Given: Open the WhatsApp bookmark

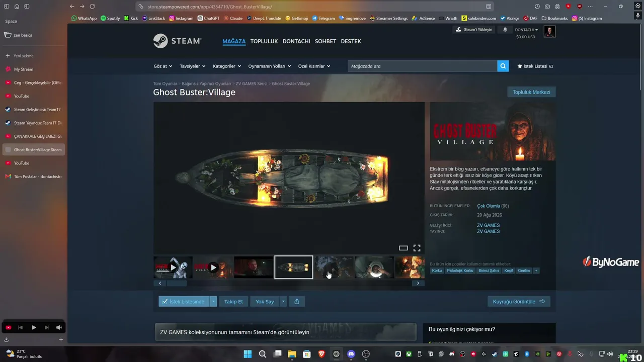Looking at the screenshot, I should point(84,18).
